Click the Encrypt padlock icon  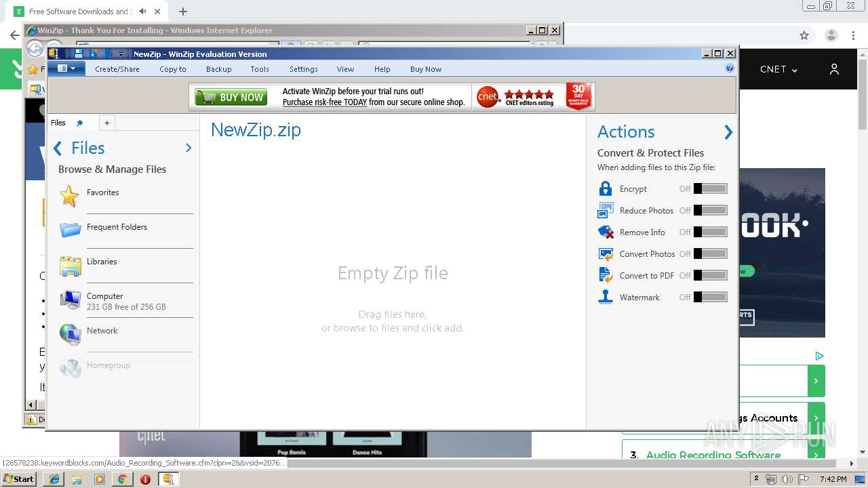[606, 188]
